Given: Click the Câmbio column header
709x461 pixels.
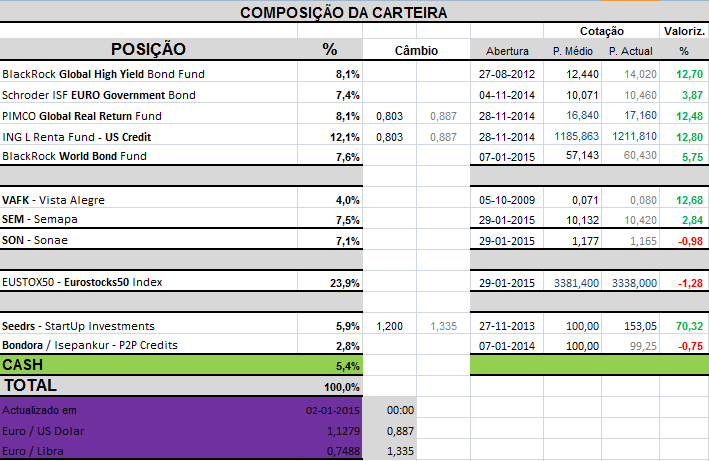Looking at the screenshot, I should 416,50.
